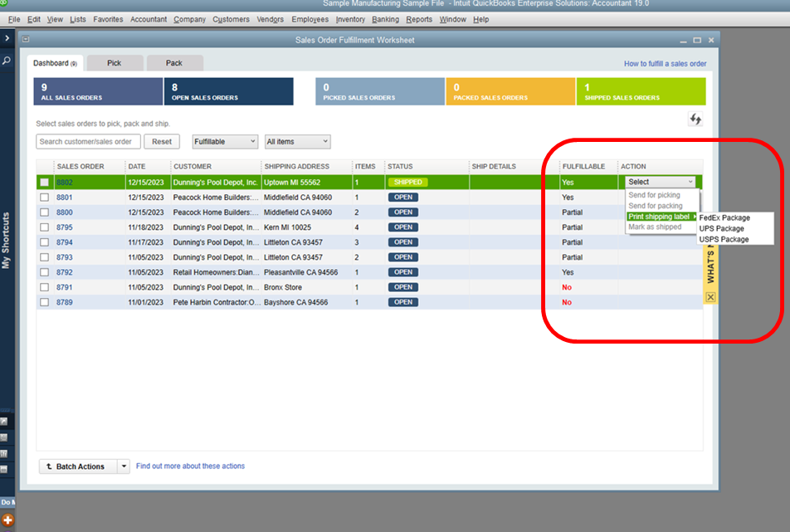Tick the checkbox for sales order 8802
Image resolution: width=790 pixels, height=532 pixels.
coord(45,183)
